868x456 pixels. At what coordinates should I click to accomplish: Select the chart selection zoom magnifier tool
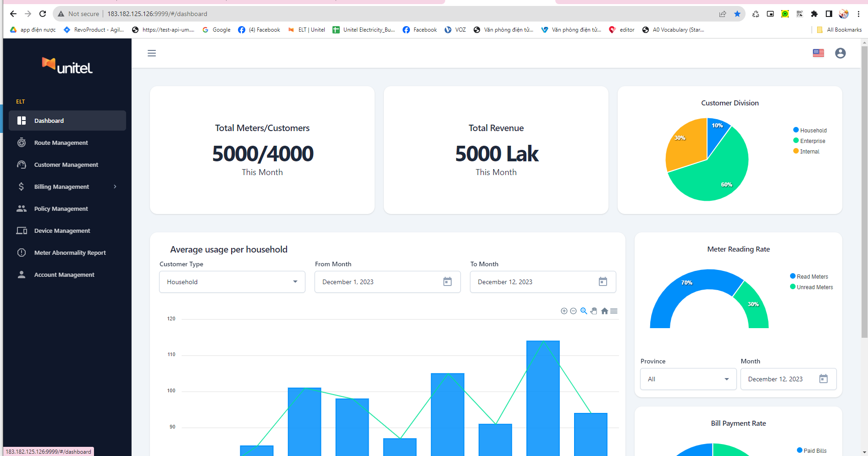point(584,311)
